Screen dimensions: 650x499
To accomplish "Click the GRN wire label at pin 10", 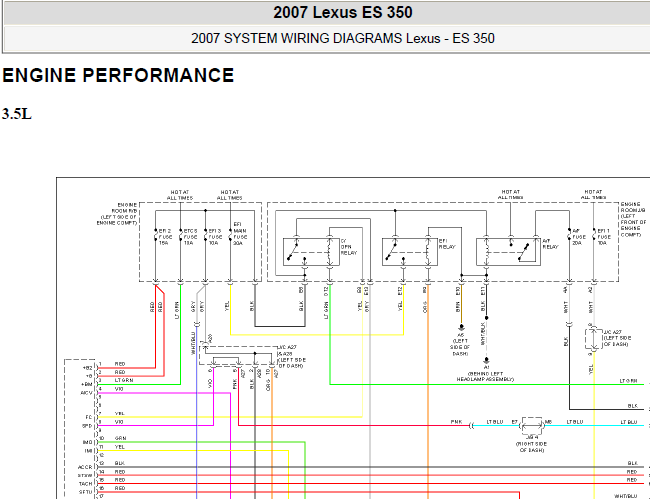I will point(120,438).
